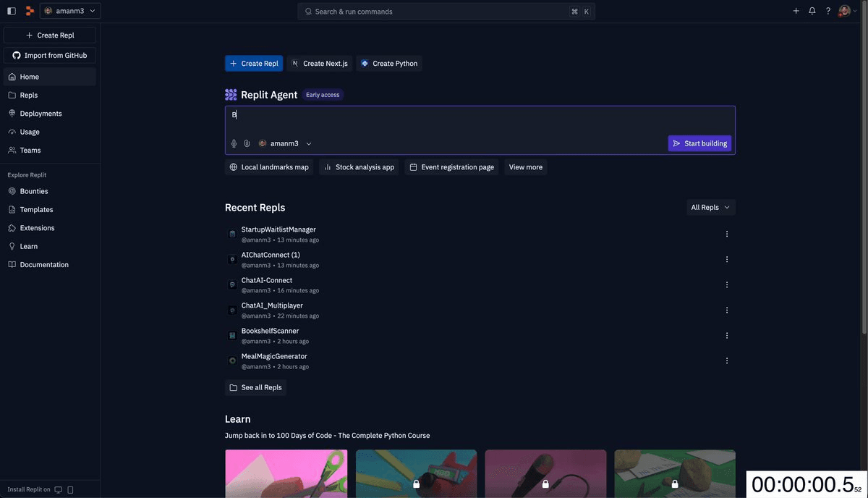
Task: Click the Start building button
Action: [x=699, y=143]
